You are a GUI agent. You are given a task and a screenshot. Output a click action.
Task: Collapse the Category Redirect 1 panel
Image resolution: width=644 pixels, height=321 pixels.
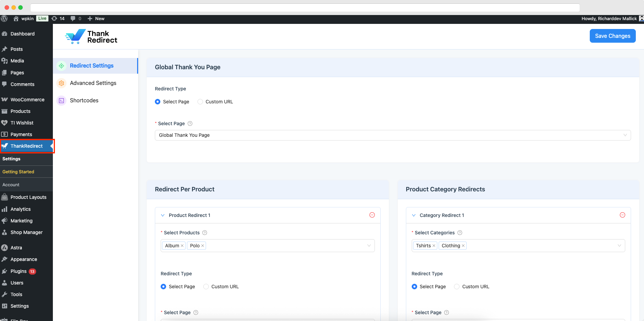(414, 215)
